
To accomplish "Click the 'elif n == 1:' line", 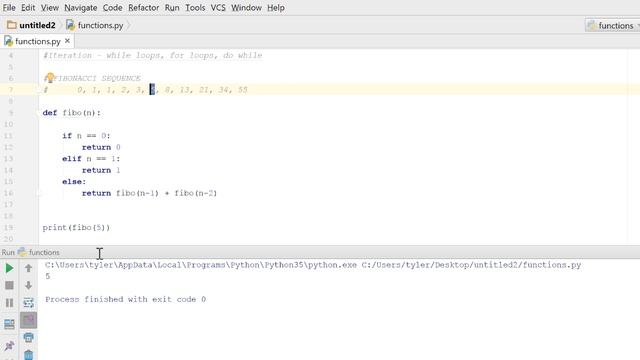I will click(91, 159).
